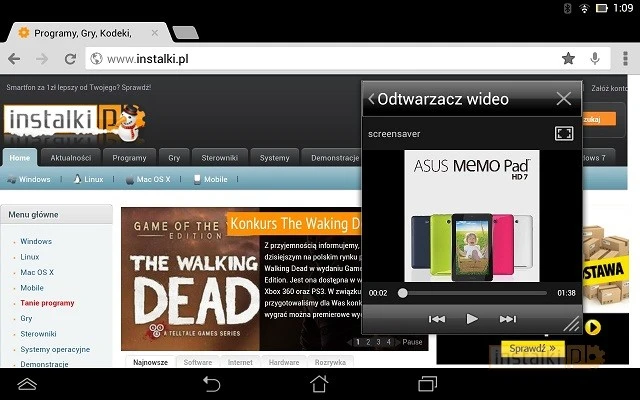The width and height of the screenshot is (640, 400).
Task: Switch to Programy tab
Action: click(129, 158)
